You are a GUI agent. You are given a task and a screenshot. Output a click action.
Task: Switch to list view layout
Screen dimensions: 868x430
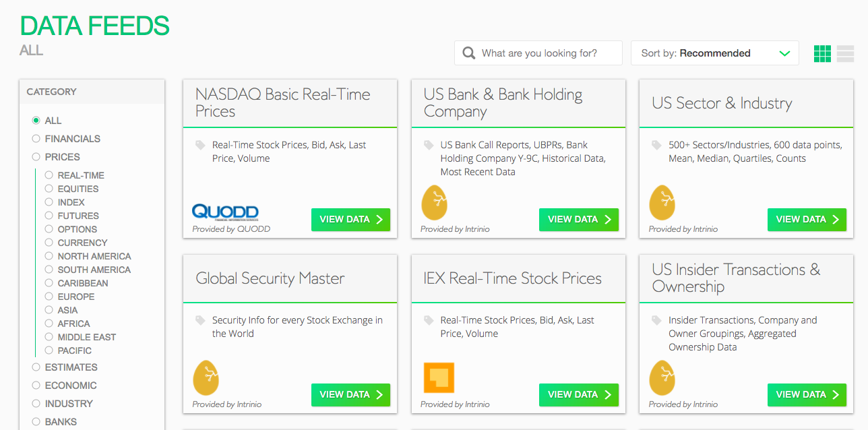845,54
